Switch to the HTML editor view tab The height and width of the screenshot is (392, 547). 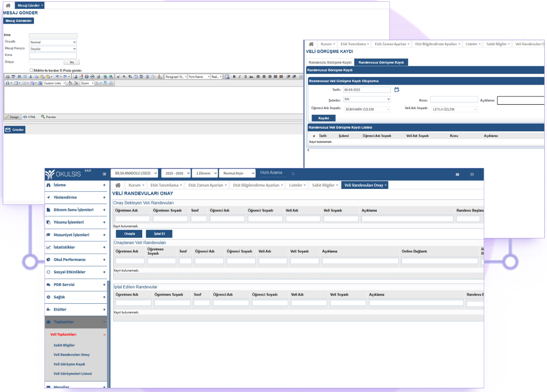click(x=29, y=117)
